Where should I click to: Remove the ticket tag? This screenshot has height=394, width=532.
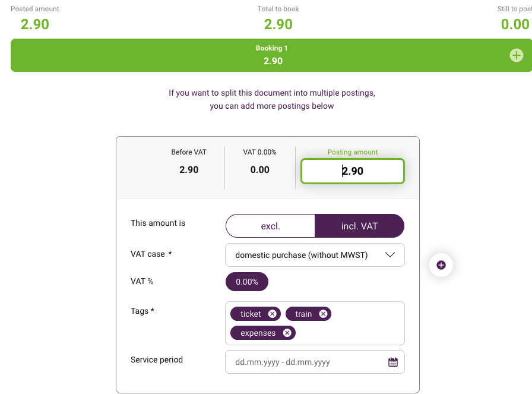click(272, 314)
